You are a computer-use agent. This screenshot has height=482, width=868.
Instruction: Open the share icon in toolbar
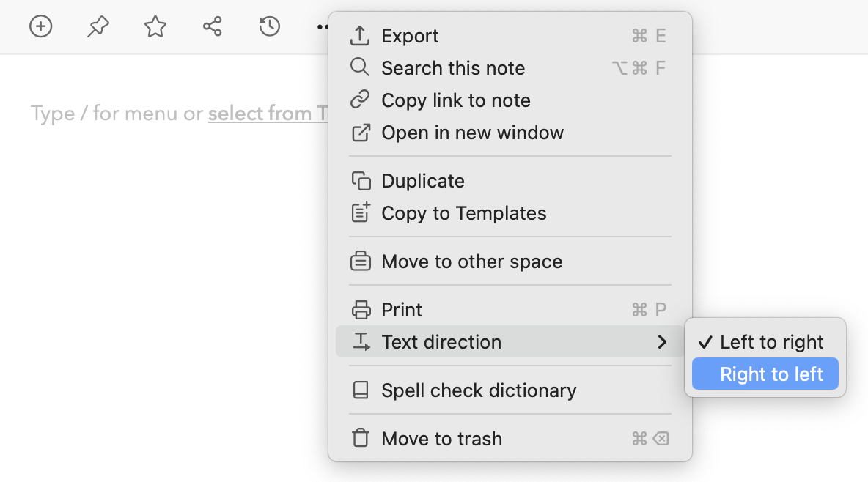click(213, 27)
